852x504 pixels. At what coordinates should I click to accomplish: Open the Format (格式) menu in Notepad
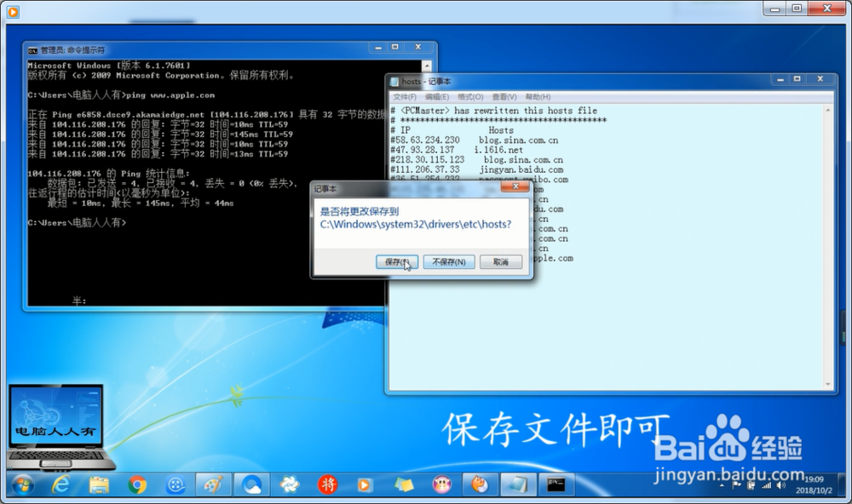tap(470, 97)
